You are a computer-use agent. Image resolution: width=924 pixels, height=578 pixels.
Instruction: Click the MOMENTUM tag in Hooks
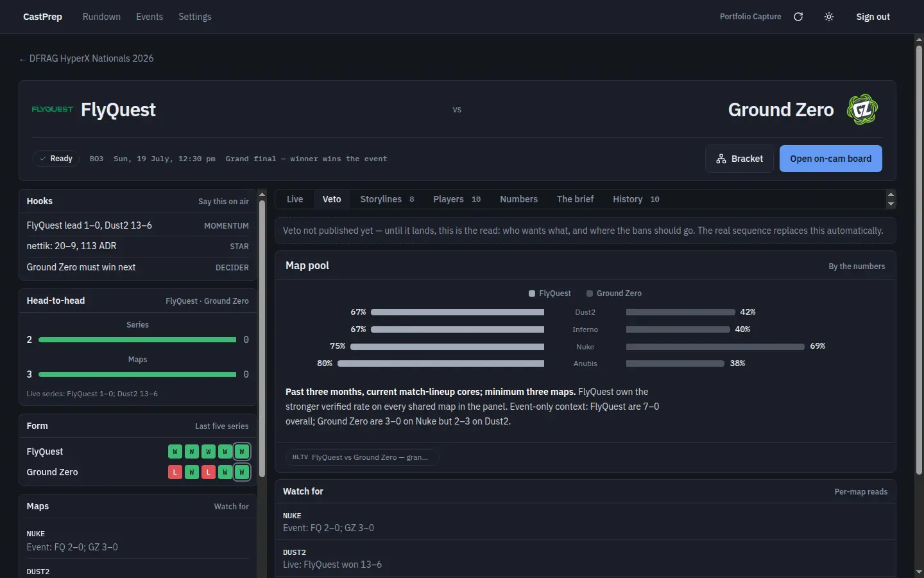pos(227,226)
